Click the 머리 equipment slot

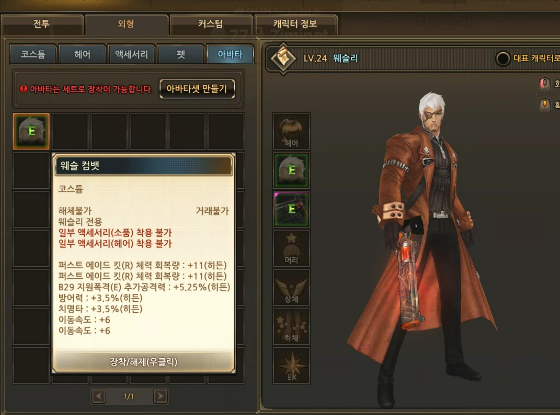(x=291, y=248)
